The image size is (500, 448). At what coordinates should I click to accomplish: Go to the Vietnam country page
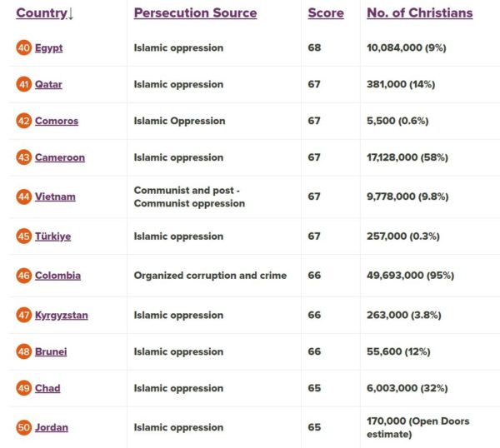55,197
